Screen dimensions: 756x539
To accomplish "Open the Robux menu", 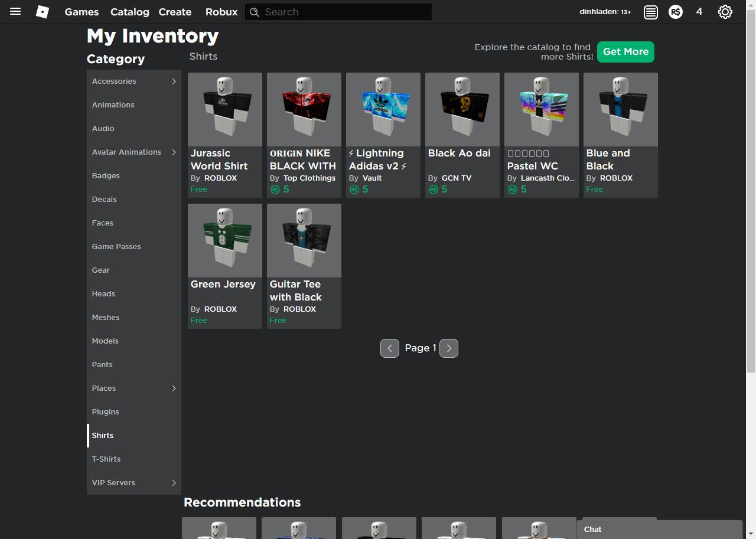I will [x=221, y=12].
